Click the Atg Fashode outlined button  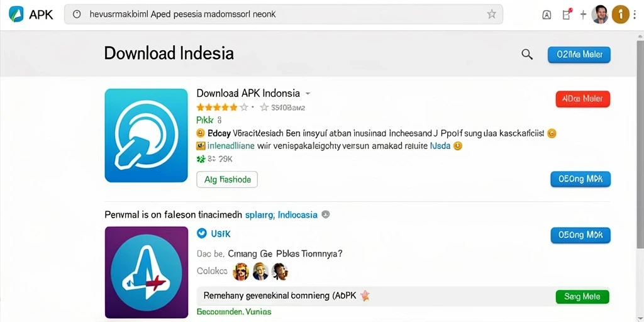[x=227, y=179]
